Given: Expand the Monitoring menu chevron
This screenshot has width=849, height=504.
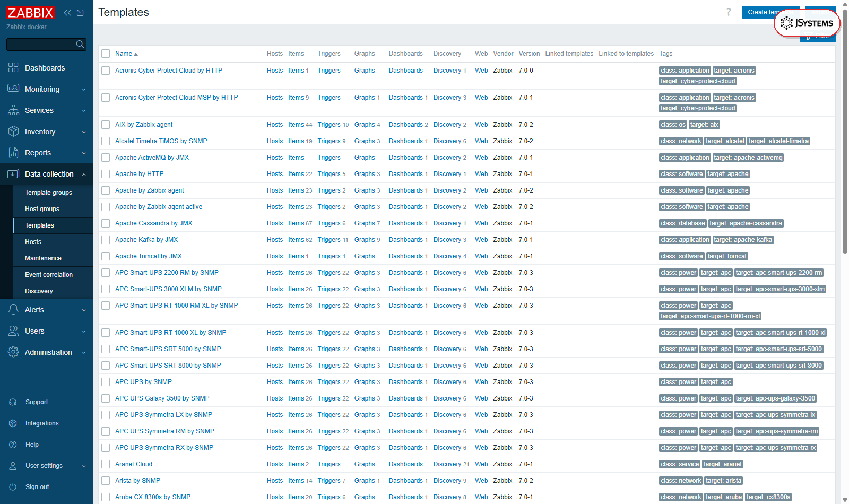Looking at the screenshot, I should point(84,90).
